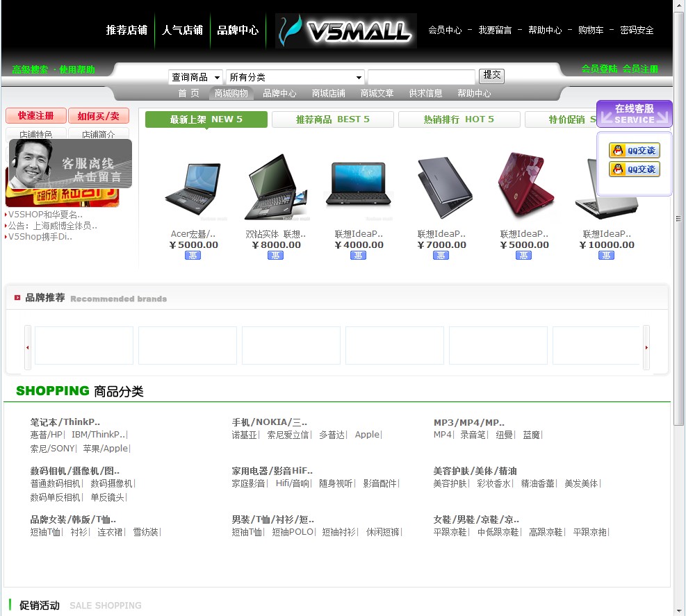Open 我要留言 link

coord(495,30)
